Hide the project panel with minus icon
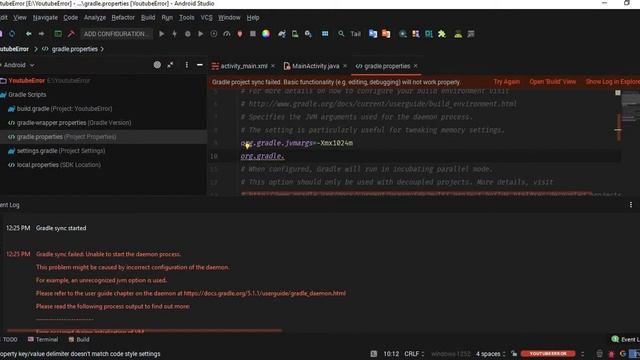Image resolution: width=640 pixels, height=360 pixels. (200, 65)
